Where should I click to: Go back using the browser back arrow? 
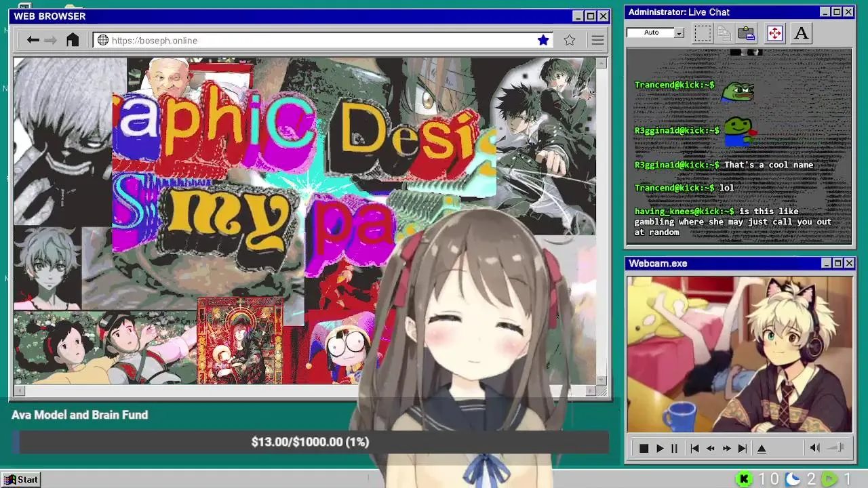coord(33,40)
